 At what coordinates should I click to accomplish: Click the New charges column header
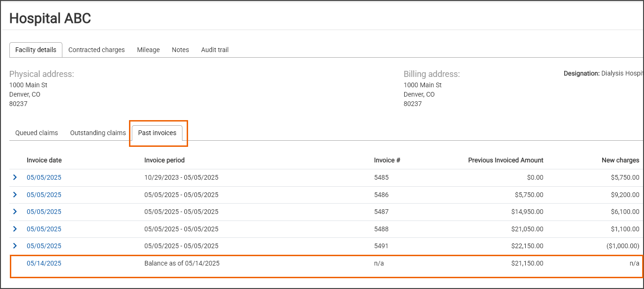(620, 160)
